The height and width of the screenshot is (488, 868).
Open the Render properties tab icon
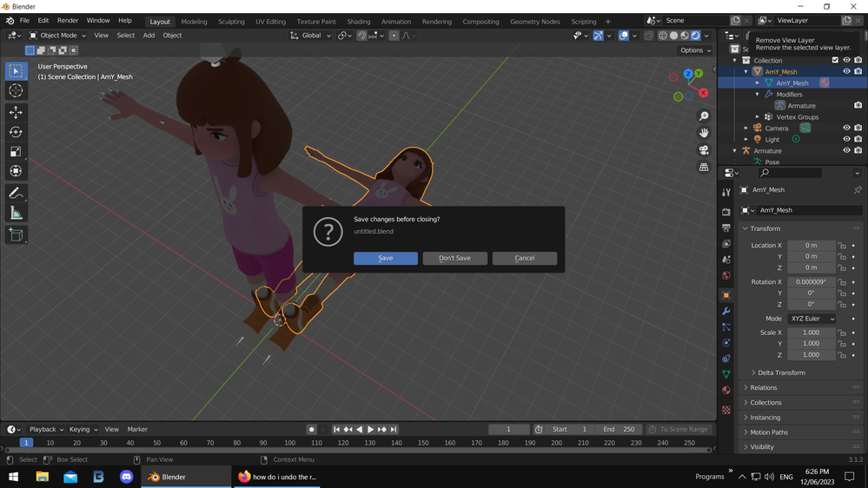coord(726,212)
